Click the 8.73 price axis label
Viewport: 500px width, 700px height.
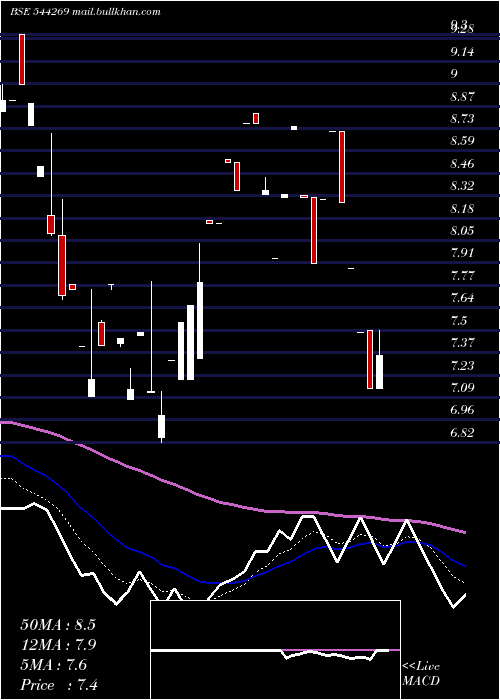point(462,119)
